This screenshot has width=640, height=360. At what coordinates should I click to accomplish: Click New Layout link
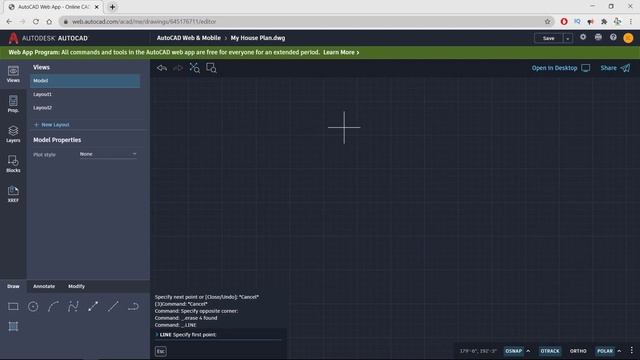[x=51, y=124]
